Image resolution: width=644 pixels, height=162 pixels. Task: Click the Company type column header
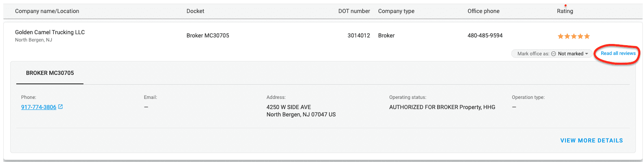coord(396,11)
